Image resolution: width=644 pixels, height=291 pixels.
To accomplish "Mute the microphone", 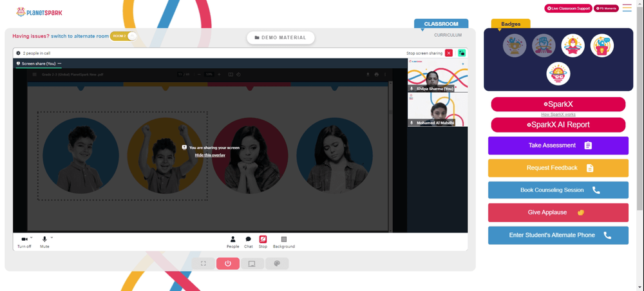I will (x=44, y=239).
